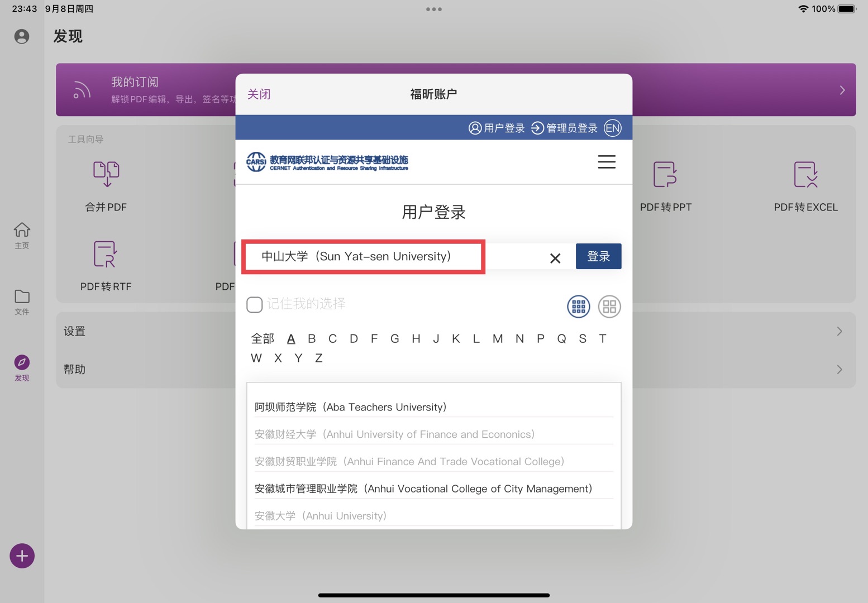The height and width of the screenshot is (603, 868).
Task: Click the 登录 login button
Action: tap(598, 256)
